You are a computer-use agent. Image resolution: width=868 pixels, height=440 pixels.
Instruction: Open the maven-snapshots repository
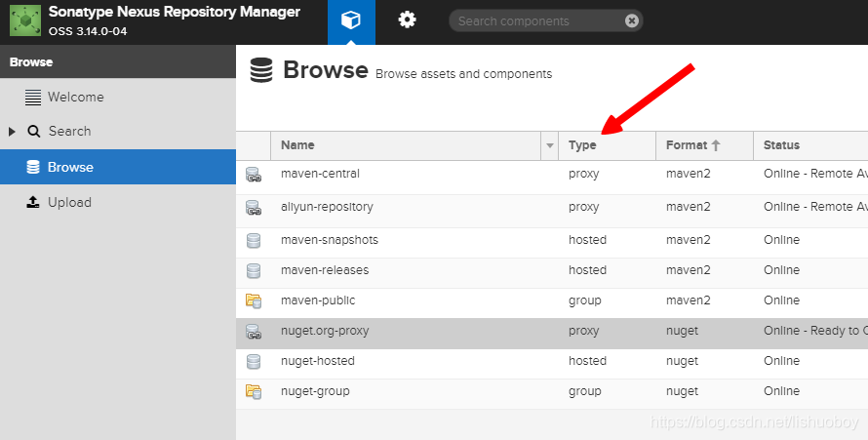pos(330,240)
